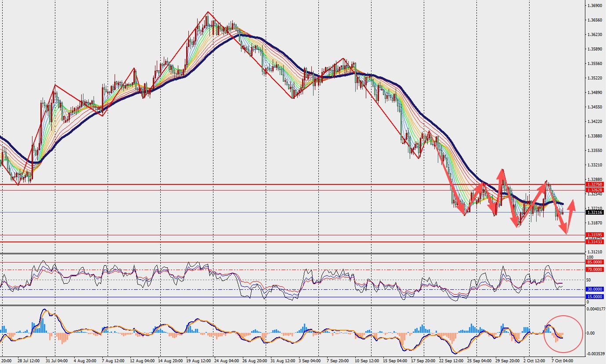
Task: Click the 1.36560 price axis label
Action: pos(595,20)
